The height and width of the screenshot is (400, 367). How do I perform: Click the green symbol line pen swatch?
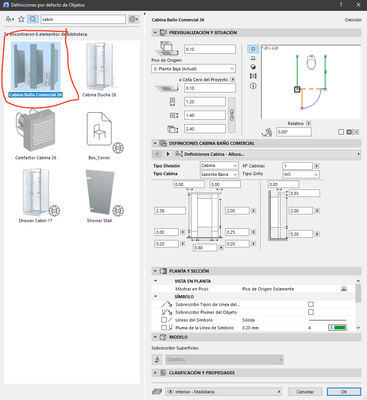[337, 328]
